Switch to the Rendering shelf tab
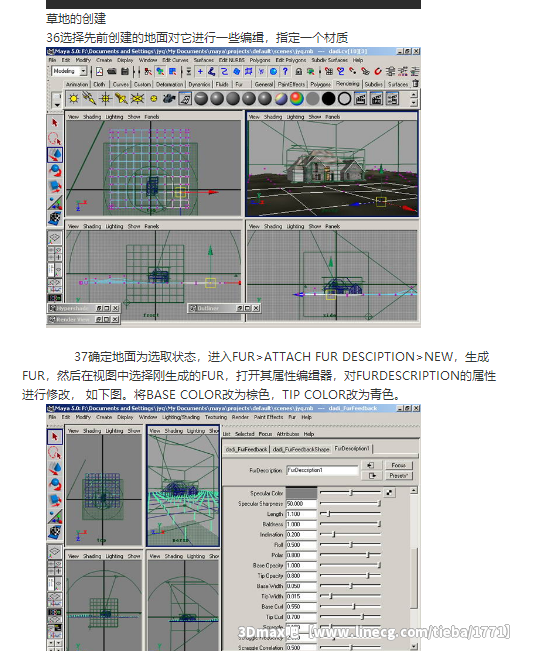The image size is (550, 651). [x=348, y=84]
